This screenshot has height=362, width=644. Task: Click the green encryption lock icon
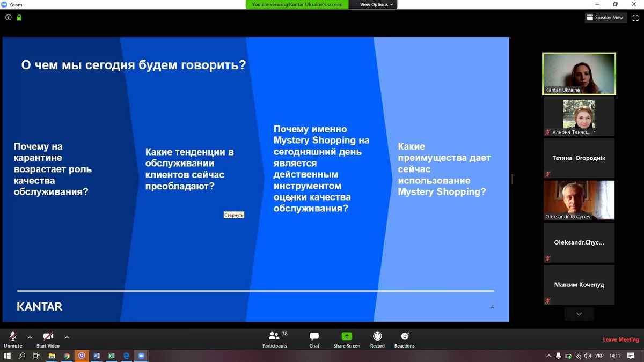[x=19, y=18]
